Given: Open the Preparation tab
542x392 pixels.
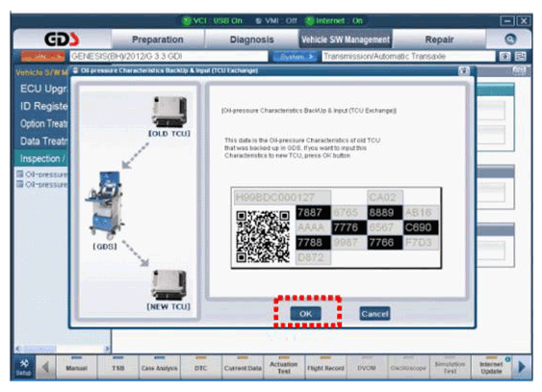Looking at the screenshot, I should tap(158, 39).
